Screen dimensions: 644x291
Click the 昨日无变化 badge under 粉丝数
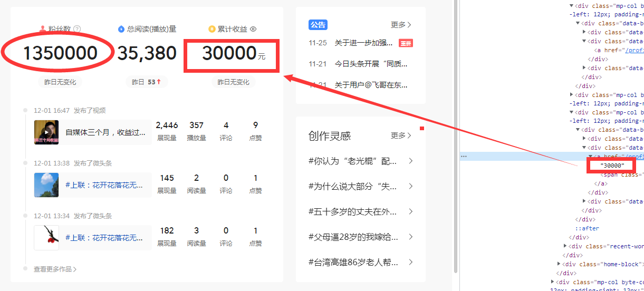[x=60, y=82]
